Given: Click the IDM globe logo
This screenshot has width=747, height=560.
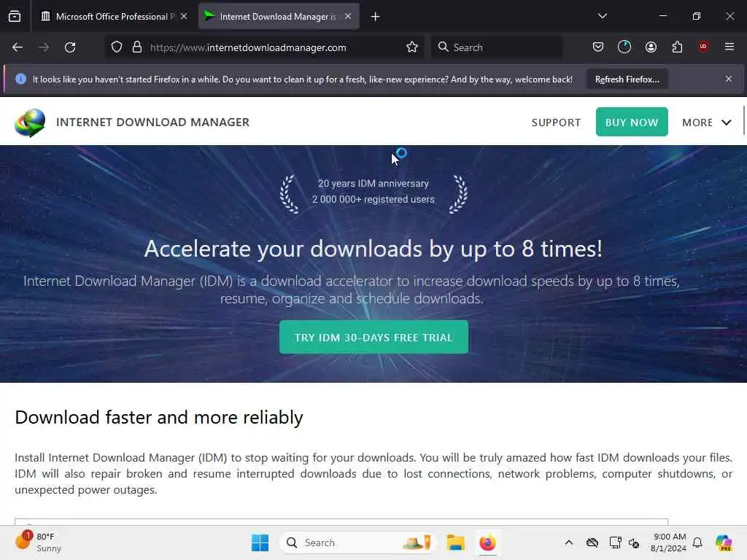Looking at the screenshot, I should pos(30,122).
